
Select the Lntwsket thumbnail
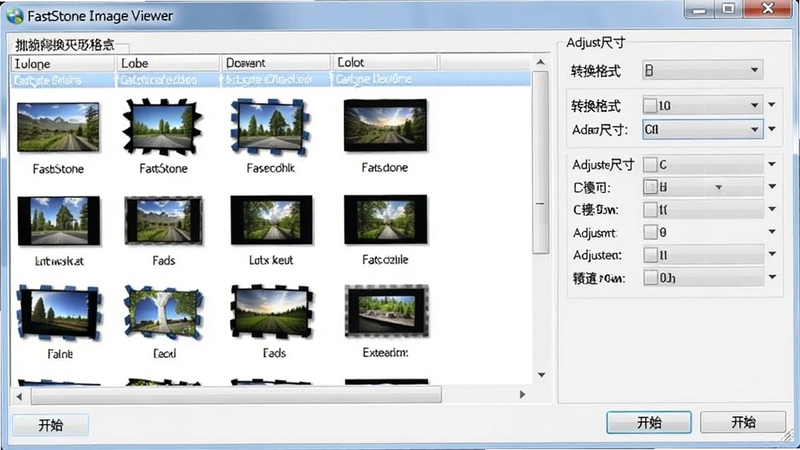coord(59,221)
